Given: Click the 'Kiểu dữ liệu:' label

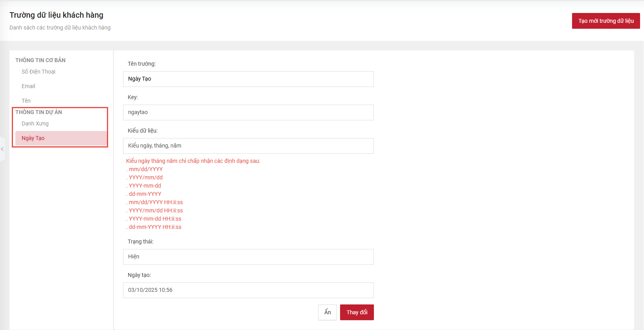Looking at the screenshot, I should click(142, 131).
